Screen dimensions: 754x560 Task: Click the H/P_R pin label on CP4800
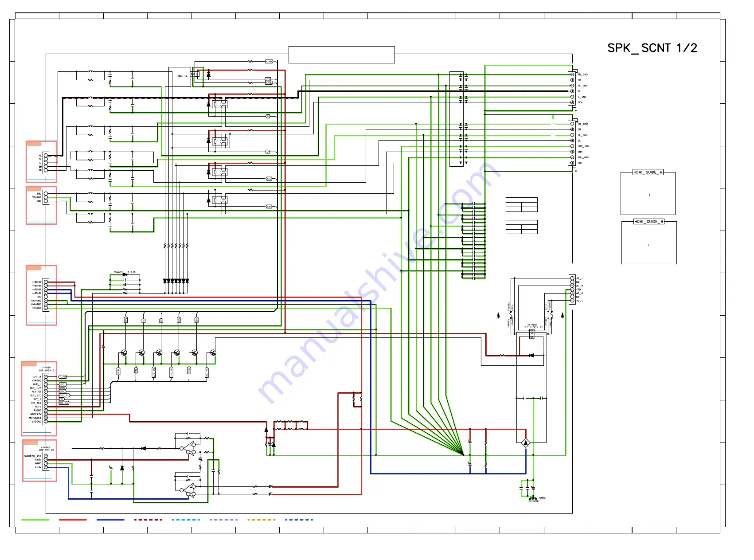(x=37, y=377)
